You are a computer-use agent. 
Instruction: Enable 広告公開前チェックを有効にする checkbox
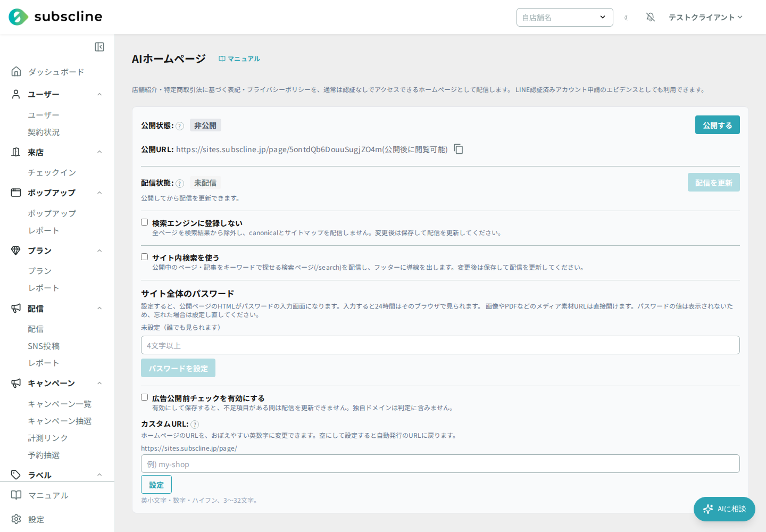click(x=144, y=397)
